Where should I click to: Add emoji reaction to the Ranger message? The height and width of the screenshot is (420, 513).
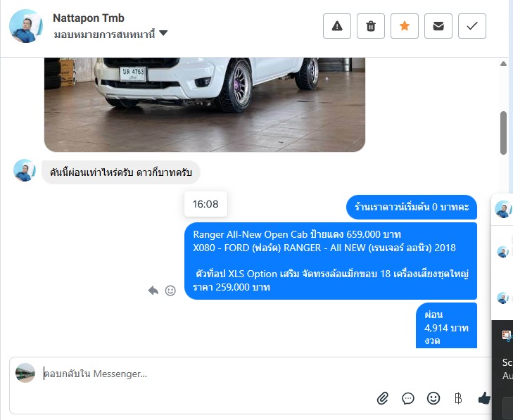(170, 291)
